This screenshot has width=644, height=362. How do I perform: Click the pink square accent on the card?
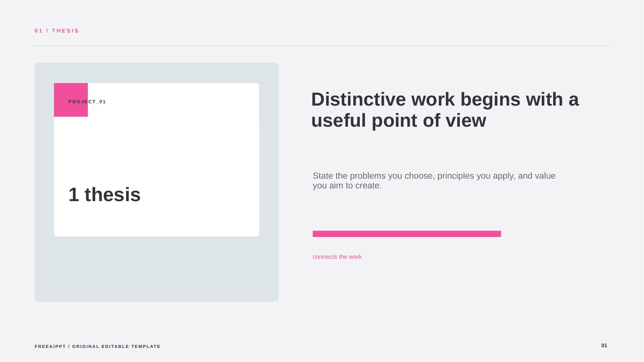pos(71,100)
